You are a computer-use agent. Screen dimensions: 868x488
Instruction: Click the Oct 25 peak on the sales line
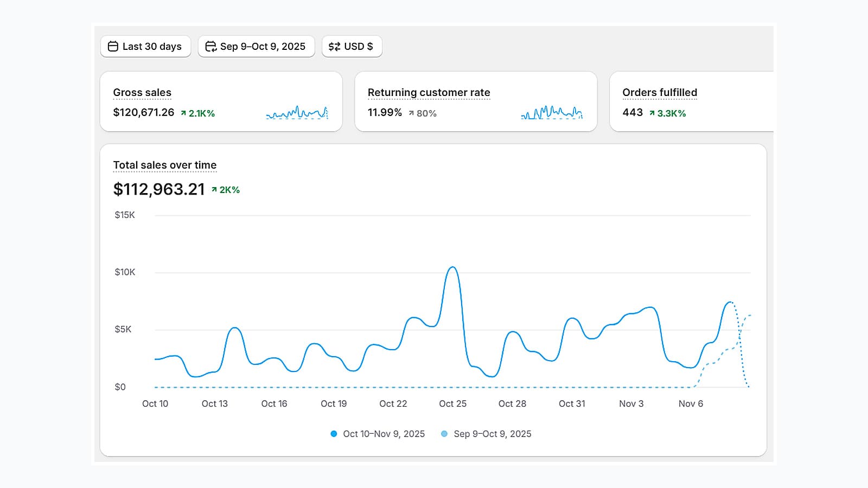click(x=452, y=267)
